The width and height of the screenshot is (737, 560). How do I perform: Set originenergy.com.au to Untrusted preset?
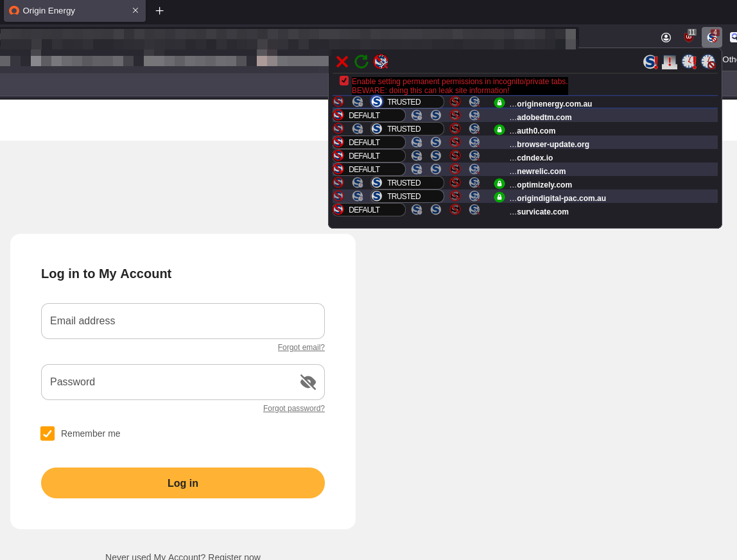coord(455,102)
